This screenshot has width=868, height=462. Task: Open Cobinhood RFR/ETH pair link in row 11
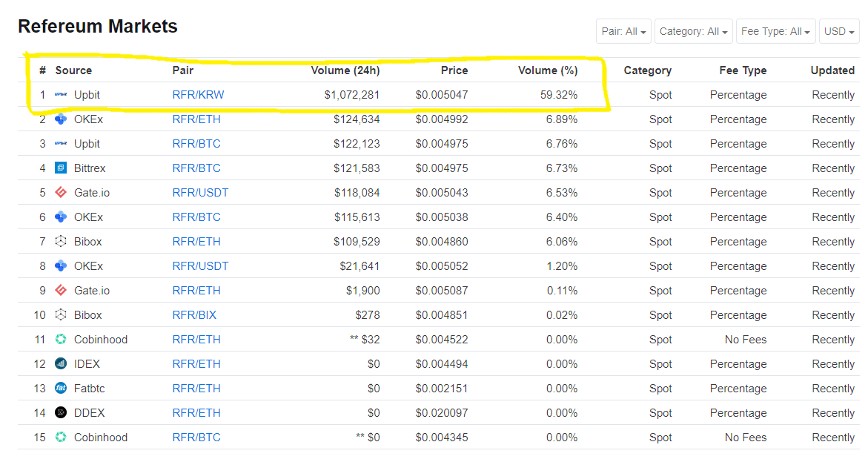coord(196,339)
